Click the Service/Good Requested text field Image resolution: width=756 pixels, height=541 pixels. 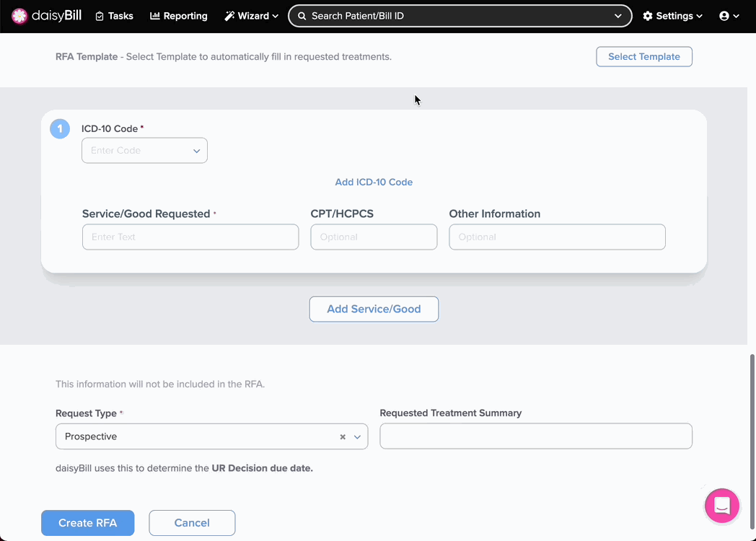(x=190, y=237)
